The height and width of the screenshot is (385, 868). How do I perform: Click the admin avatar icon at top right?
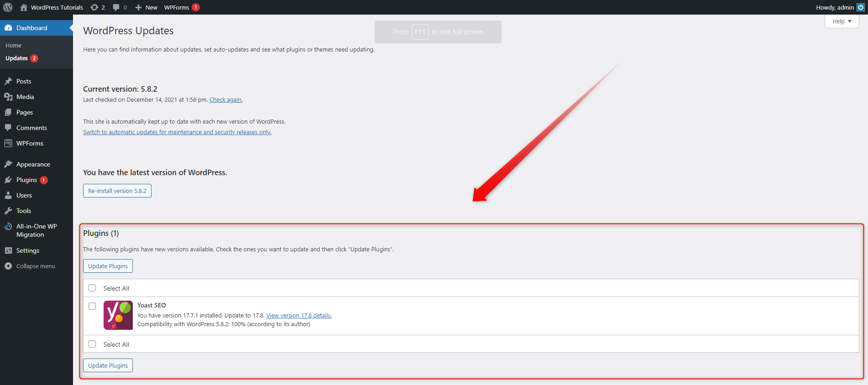[860, 7]
